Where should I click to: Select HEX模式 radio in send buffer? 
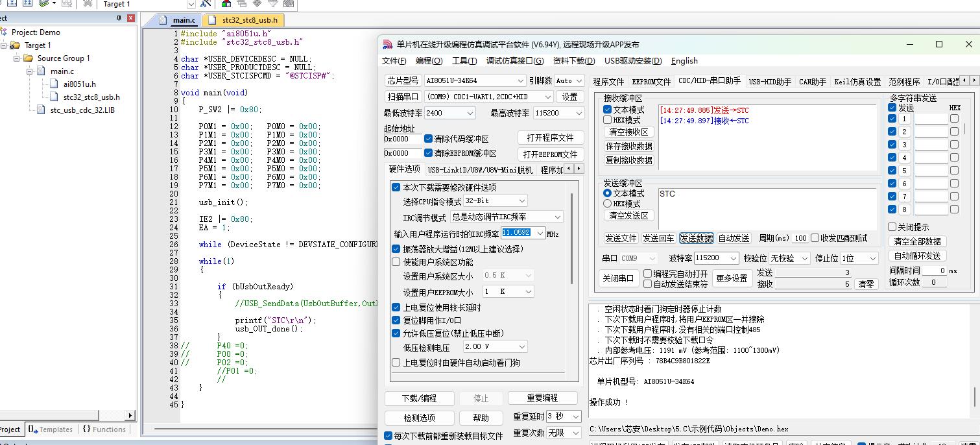click(608, 204)
